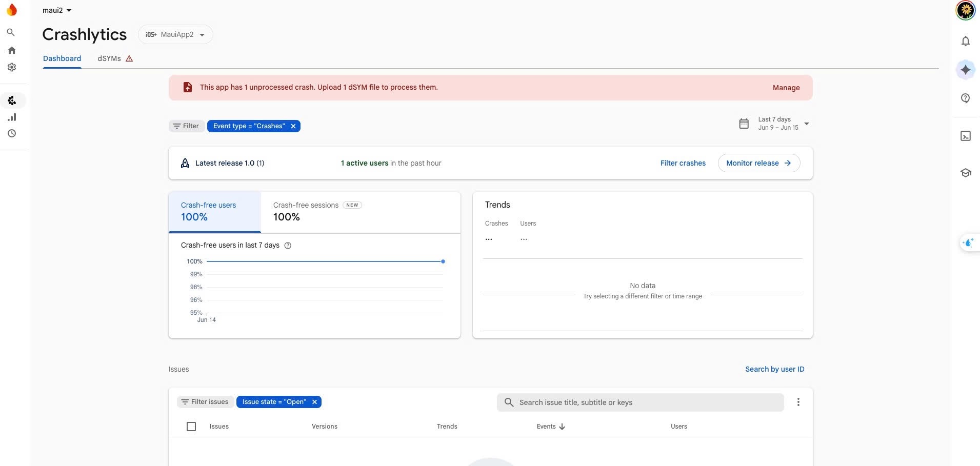Click the rocket icon beside Latest release
980x466 pixels.
click(x=185, y=163)
